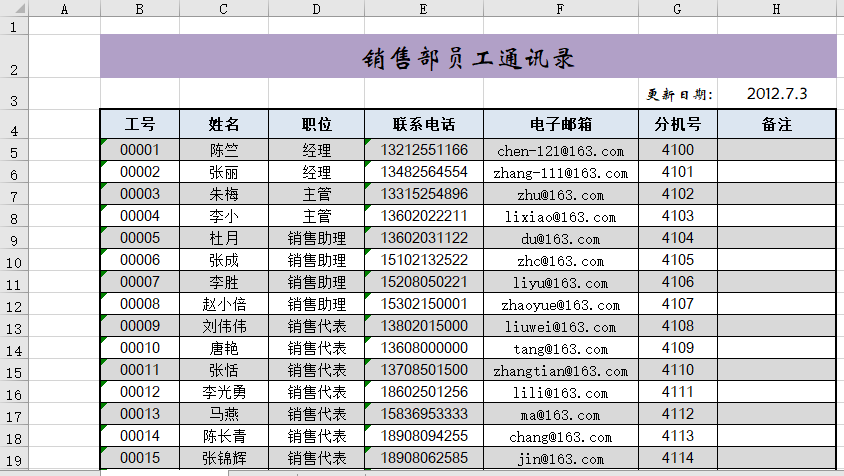The width and height of the screenshot is (844, 476).
Task: Select the empty 备注 cell for 张丽
Action: click(x=776, y=173)
